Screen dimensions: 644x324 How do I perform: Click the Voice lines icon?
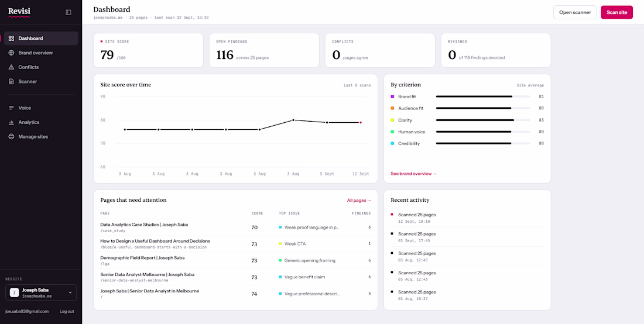(x=11, y=108)
